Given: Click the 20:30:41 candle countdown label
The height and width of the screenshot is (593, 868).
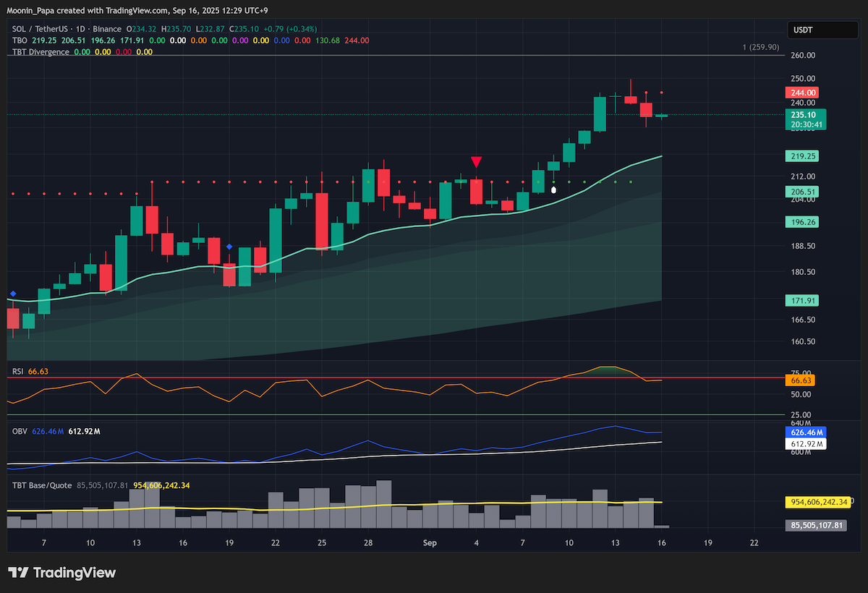Looking at the screenshot, I should (805, 124).
